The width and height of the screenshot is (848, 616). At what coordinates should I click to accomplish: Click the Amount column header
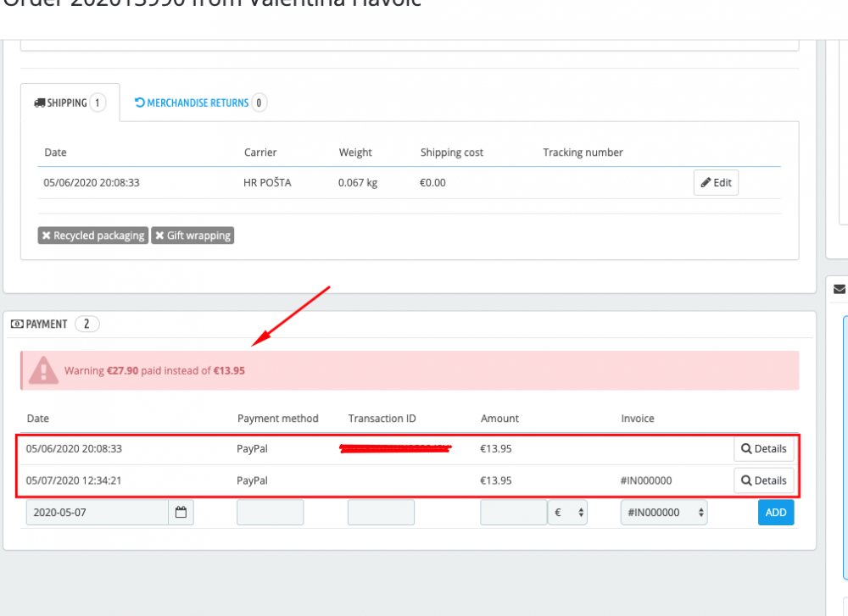click(x=499, y=419)
